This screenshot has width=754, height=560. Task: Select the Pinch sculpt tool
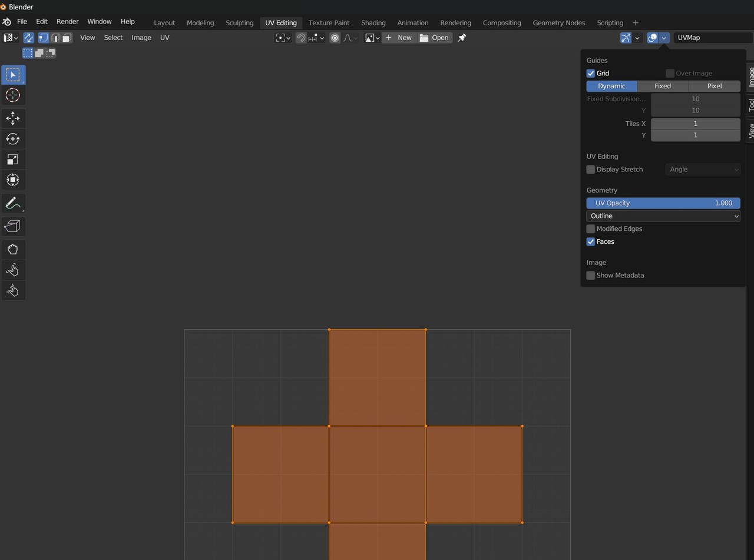click(x=13, y=290)
